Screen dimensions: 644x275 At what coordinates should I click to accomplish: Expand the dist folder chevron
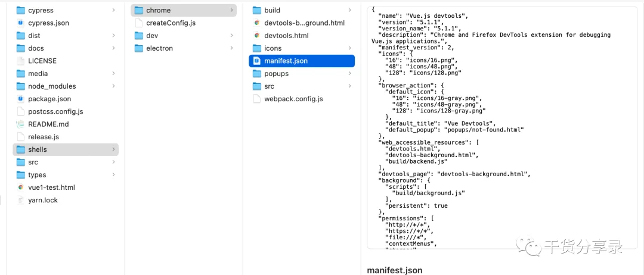click(x=113, y=36)
